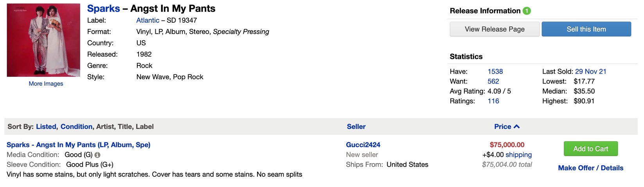
Task: Open More Images link
Action: (x=46, y=84)
